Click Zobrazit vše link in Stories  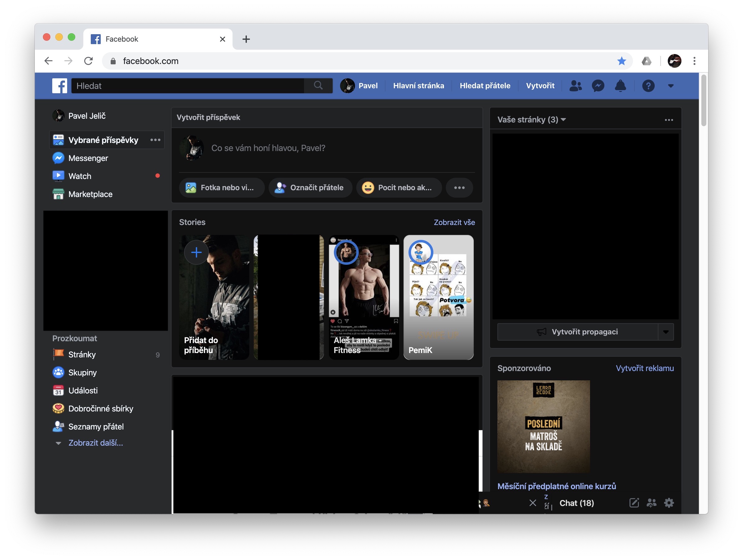[x=454, y=222]
